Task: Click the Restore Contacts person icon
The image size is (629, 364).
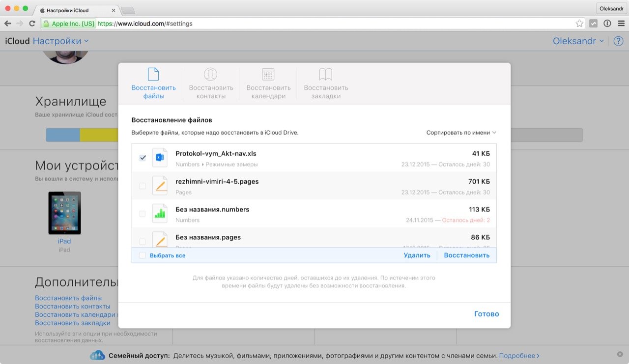Action: point(211,75)
